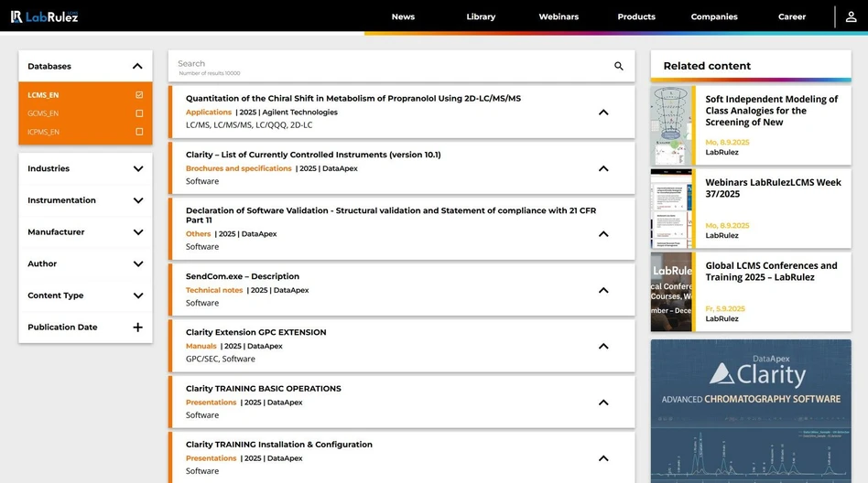
Task: Click the Soft Independent Modeling thumbnail
Action: point(671,125)
